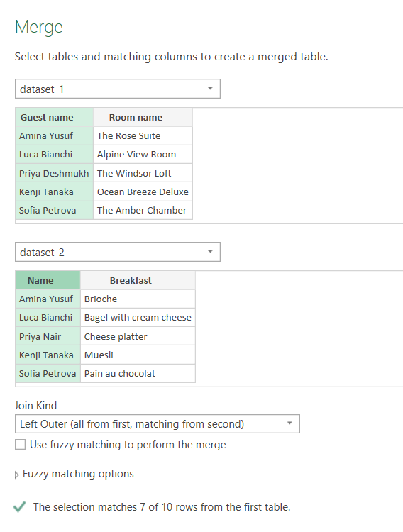This screenshot has width=403, height=532.
Task: Enable fuzzy matching checkbox
Action: click(20, 445)
